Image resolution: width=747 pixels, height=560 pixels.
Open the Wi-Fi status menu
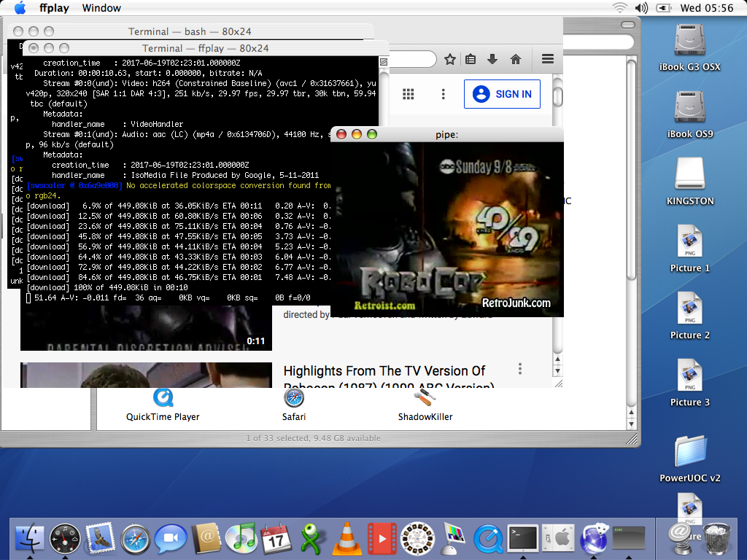pyautogui.click(x=619, y=7)
